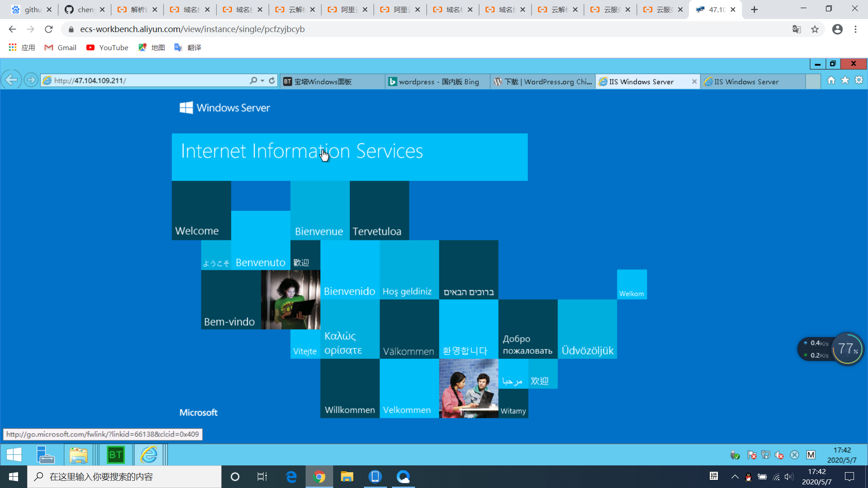Open Chrome three-dot menu
The width and height of the screenshot is (868, 488).
pos(855,29)
